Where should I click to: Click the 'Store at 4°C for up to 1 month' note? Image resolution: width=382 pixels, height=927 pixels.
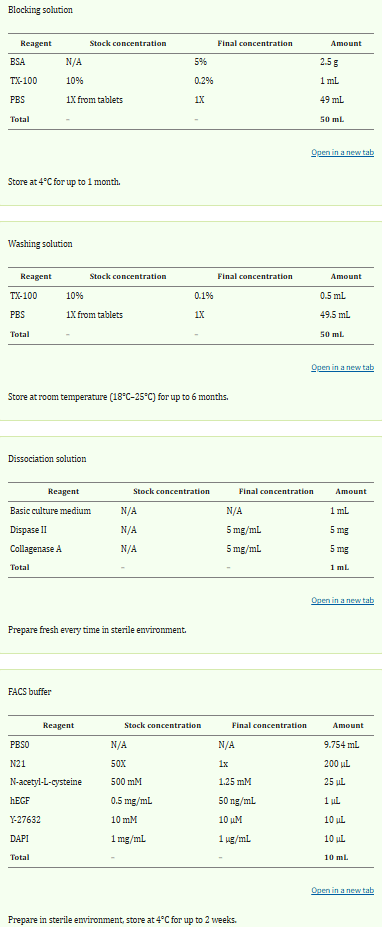coord(64,182)
